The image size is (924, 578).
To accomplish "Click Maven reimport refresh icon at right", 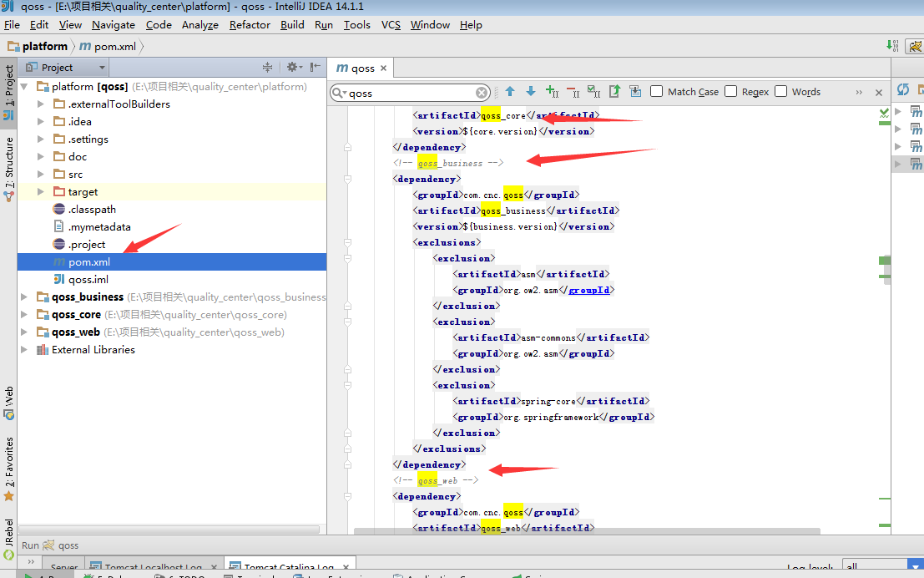I will [903, 89].
